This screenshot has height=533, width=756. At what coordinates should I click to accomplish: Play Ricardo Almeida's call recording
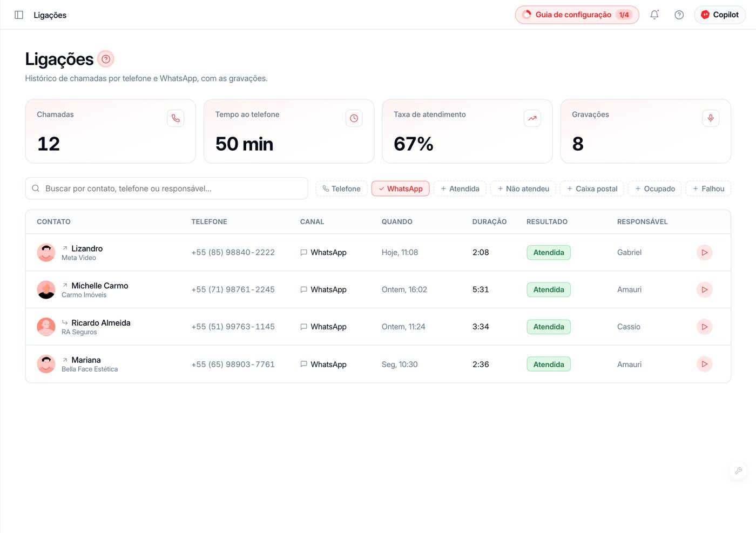[705, 327]
